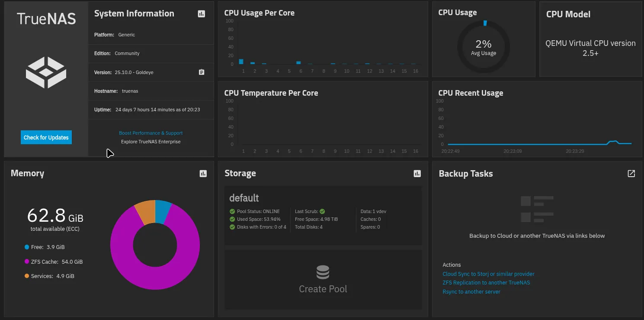
Task: Click the total available (ECC) label
Action: (55, 229)
